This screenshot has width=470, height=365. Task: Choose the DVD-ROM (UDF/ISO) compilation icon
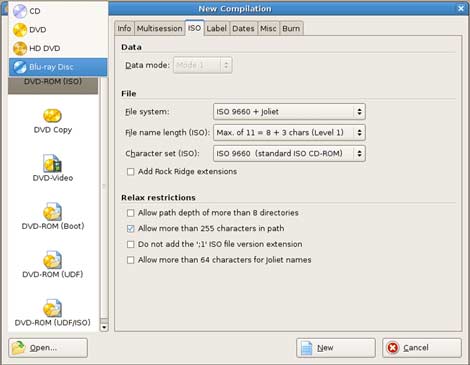(52, 308)
